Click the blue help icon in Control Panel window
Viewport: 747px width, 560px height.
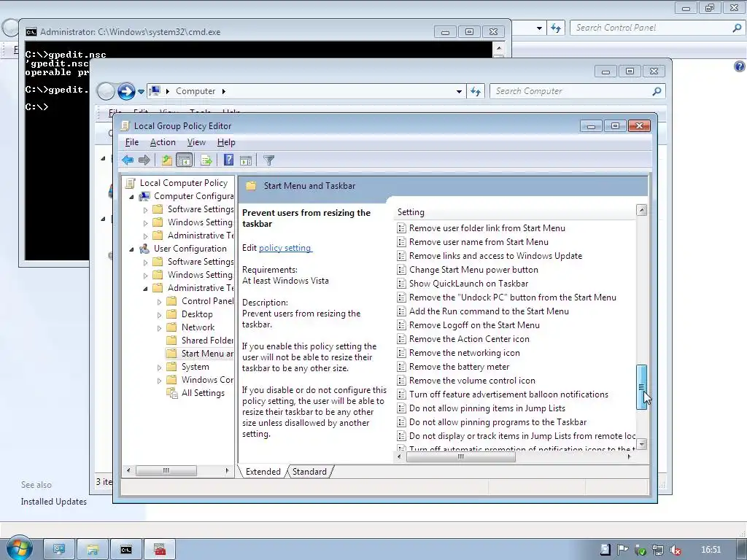(x=740, y=66)
